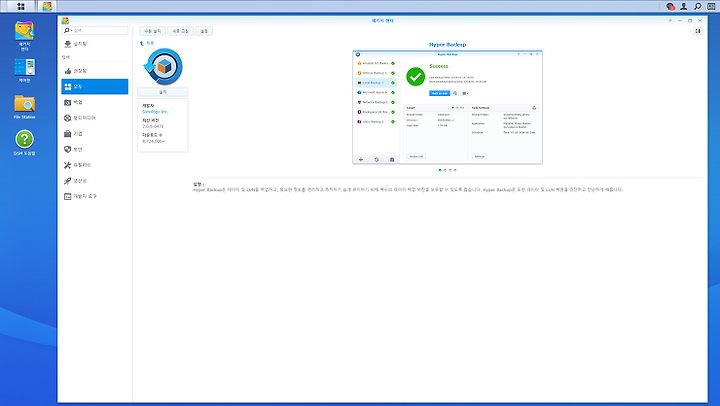Click the Hyper Backup title heading
The height and width of the screenshot is (406, 720).
tap(447, 45)
